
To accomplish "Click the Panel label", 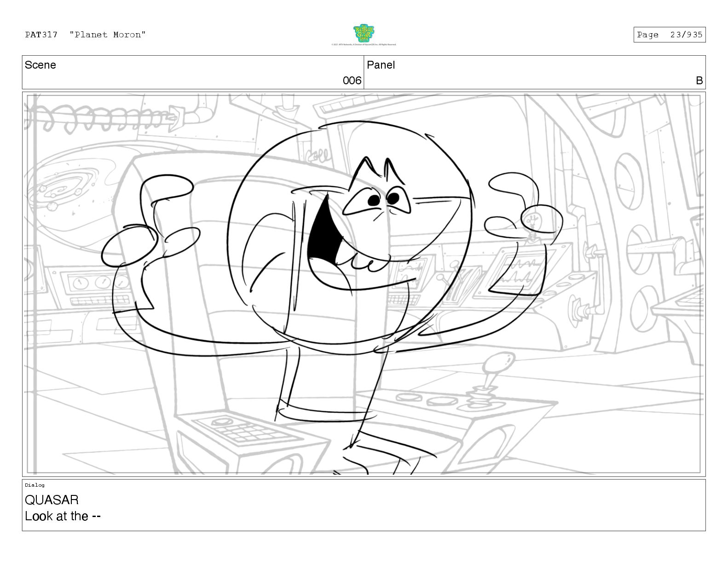I will point(381,65).
